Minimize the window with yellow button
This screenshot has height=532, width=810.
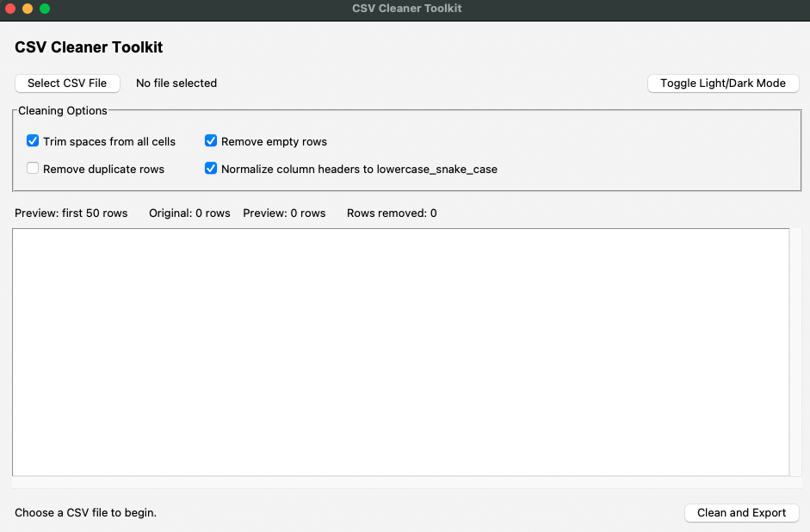pyautogui.click(x=28, y=9)
